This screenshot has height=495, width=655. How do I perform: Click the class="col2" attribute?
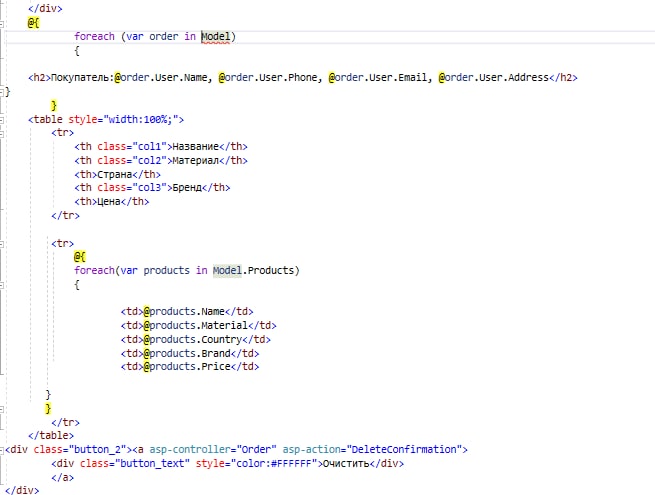pyautogui.click(x=132, y=161)
